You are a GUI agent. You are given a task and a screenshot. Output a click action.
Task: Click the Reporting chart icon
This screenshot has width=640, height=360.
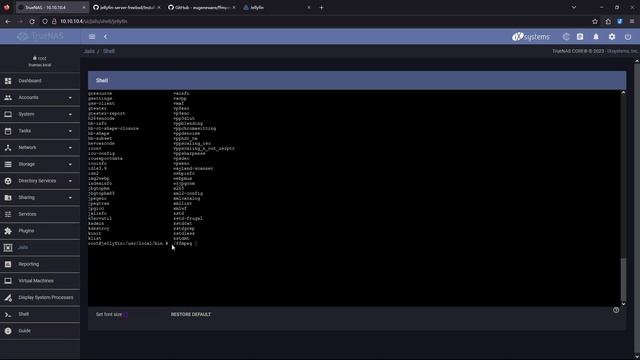pyautogui.click(x=8, y=264)
